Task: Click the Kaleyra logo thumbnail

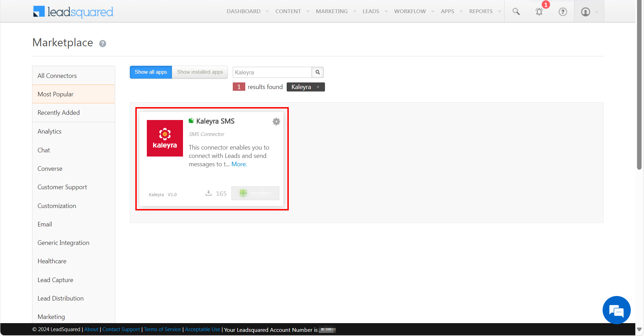Action: click(165, 138)
